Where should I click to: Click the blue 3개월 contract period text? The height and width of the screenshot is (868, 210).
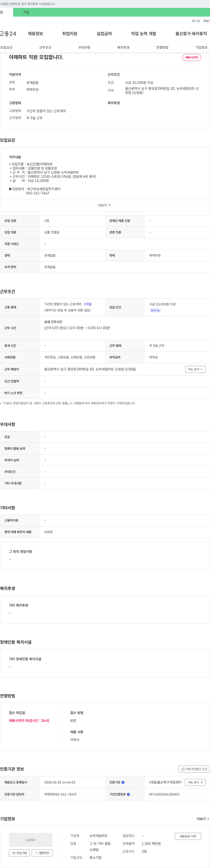point(88,304)
